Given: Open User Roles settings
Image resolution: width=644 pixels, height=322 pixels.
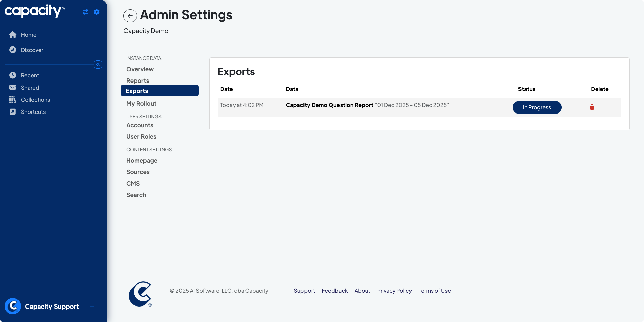Looking at the screenshot, I should [141, 137].
